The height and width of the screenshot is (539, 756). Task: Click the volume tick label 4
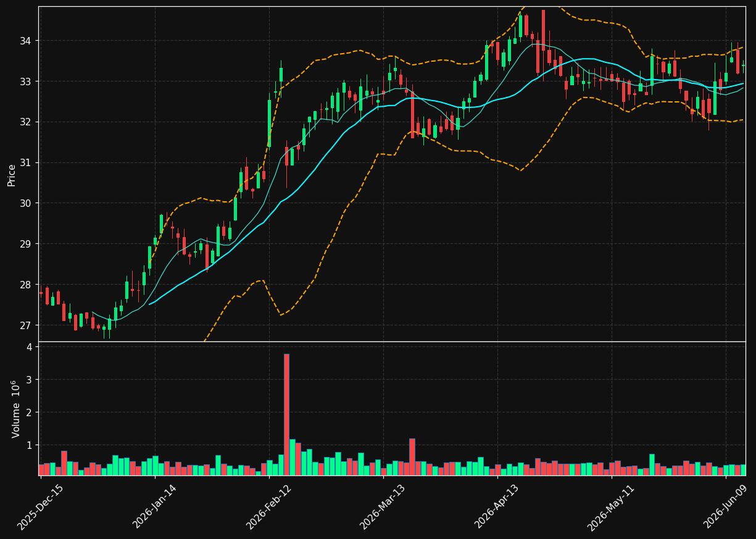tap(30, 347)
